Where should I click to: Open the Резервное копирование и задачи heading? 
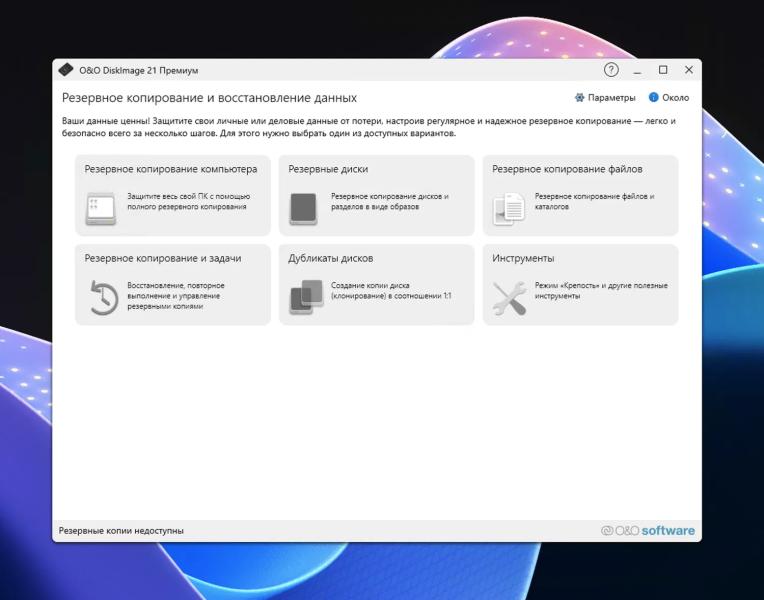coord(163,258)
